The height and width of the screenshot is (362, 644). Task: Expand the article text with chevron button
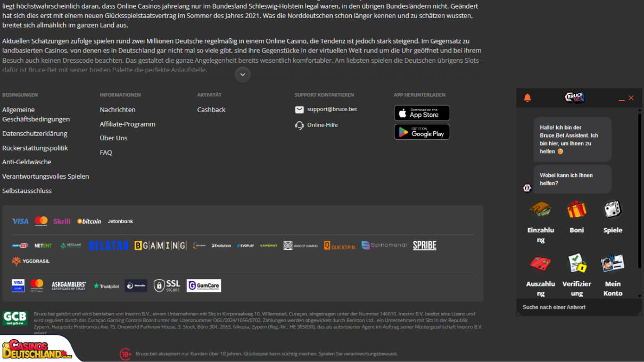(x=242, y=74)
